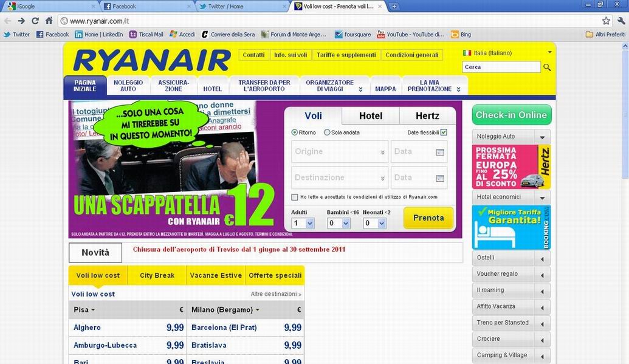Open the calendar icon for the return Data field
Image resolution: width=629 pixels, height=364 pixels.
click(x=440, y=178)
